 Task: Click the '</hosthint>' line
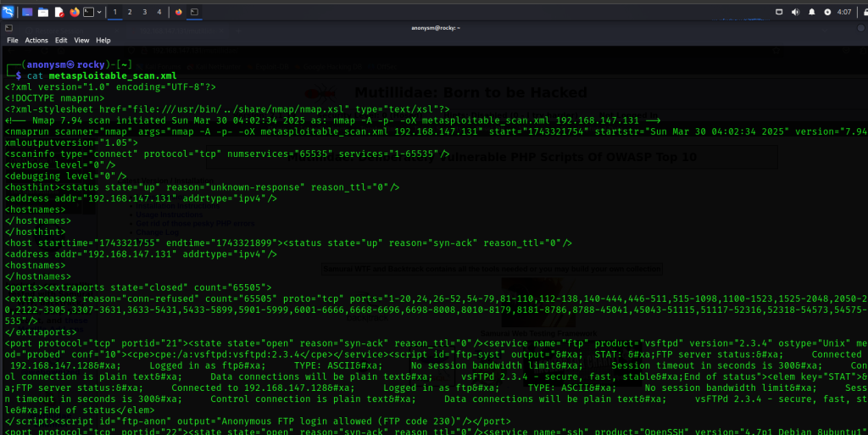click(35, 231)
